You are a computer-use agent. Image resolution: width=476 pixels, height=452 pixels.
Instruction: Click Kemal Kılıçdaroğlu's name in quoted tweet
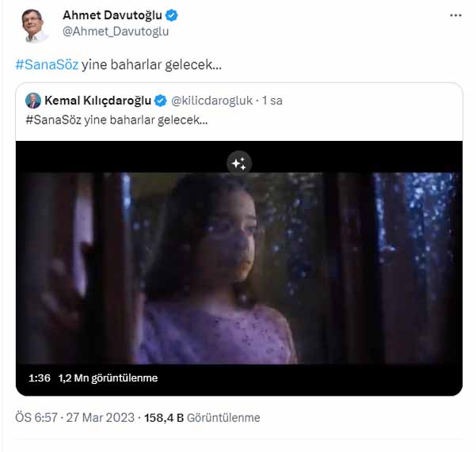(97, 101)
